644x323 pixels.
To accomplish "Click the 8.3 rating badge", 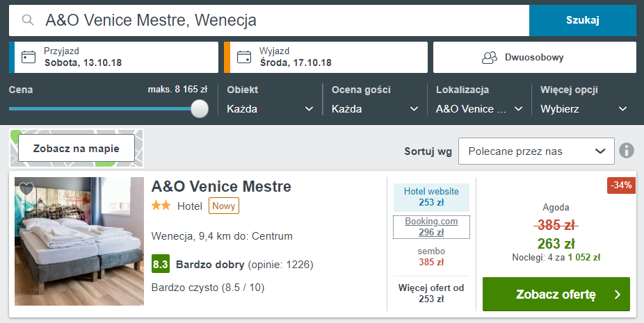I will [160, 265].
